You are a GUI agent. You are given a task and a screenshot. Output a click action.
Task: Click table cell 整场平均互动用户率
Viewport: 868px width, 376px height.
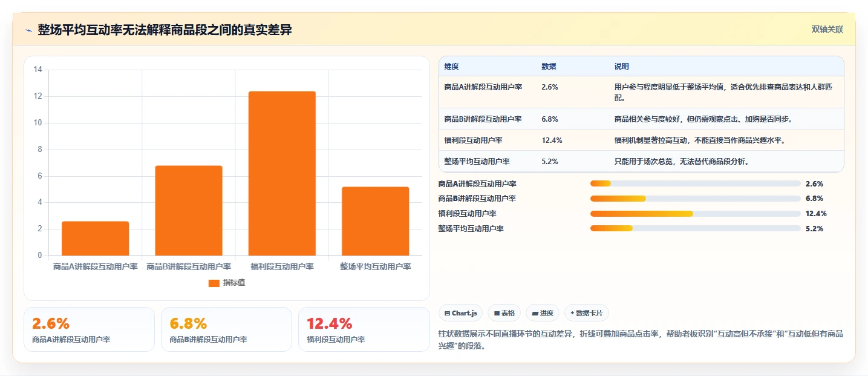477,162
